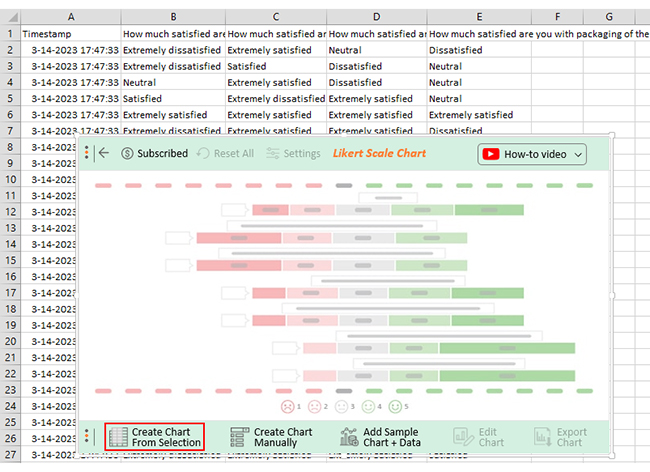Screen dimensions: 650x472
Task: Click cell C5 Extremely dissatisfied
Action: pyautogui.click(x=276, y=99)
